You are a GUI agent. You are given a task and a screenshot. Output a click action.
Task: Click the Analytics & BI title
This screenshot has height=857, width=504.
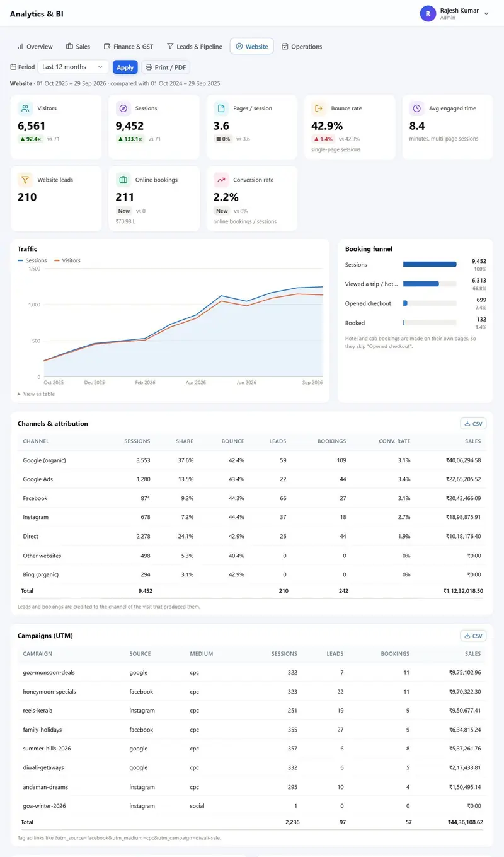[37, 14]
